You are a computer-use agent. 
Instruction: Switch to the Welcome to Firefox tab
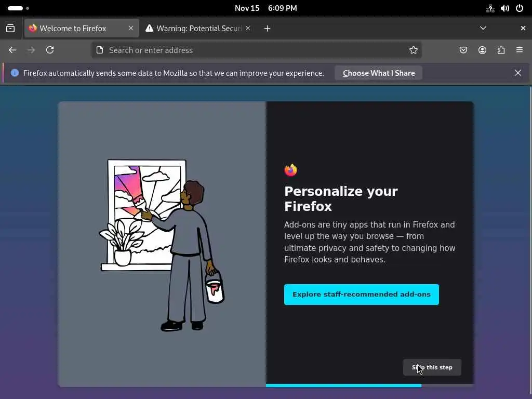point(82,28)
